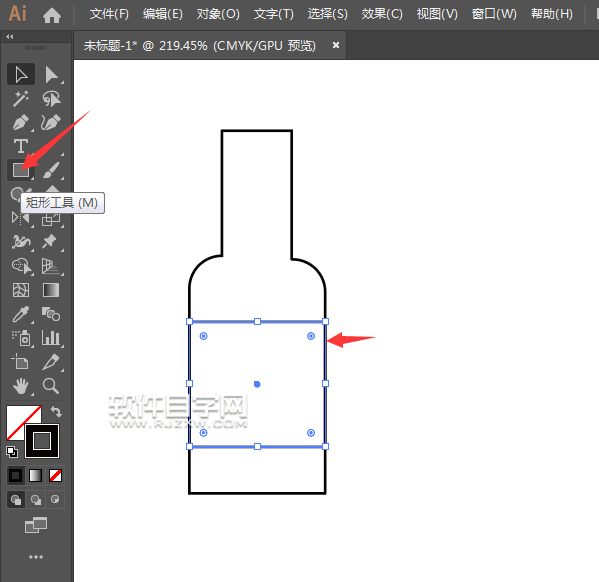Click the Stroke color swatch
Image resolution: width=599 pixels, height=582 pixels.
pos(42,441)
